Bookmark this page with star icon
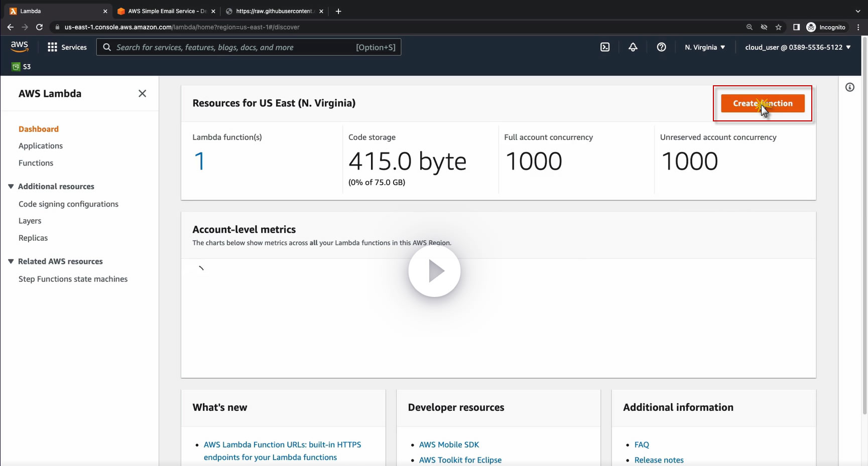This screenshot has width=868, height=466. point(778,27)
